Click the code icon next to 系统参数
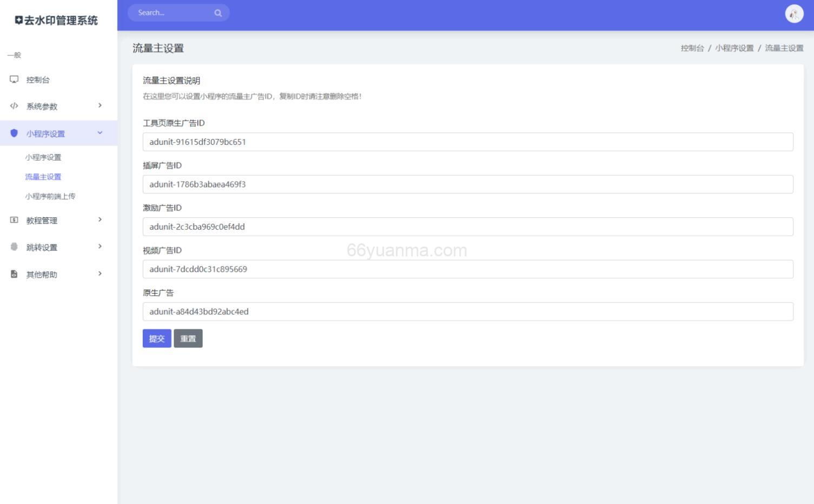The image size is (814, 504). pyautogui.click(x=14, y=106)
